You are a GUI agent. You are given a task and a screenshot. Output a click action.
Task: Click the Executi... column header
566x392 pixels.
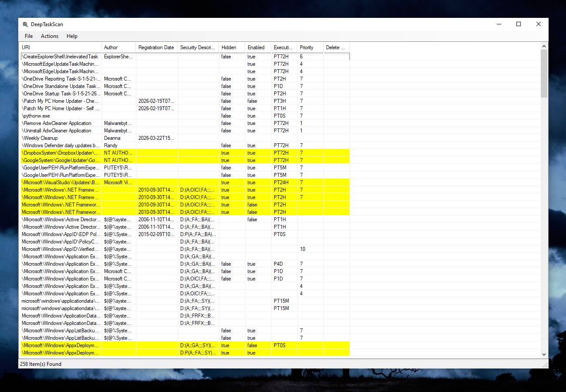coord(284,47)
